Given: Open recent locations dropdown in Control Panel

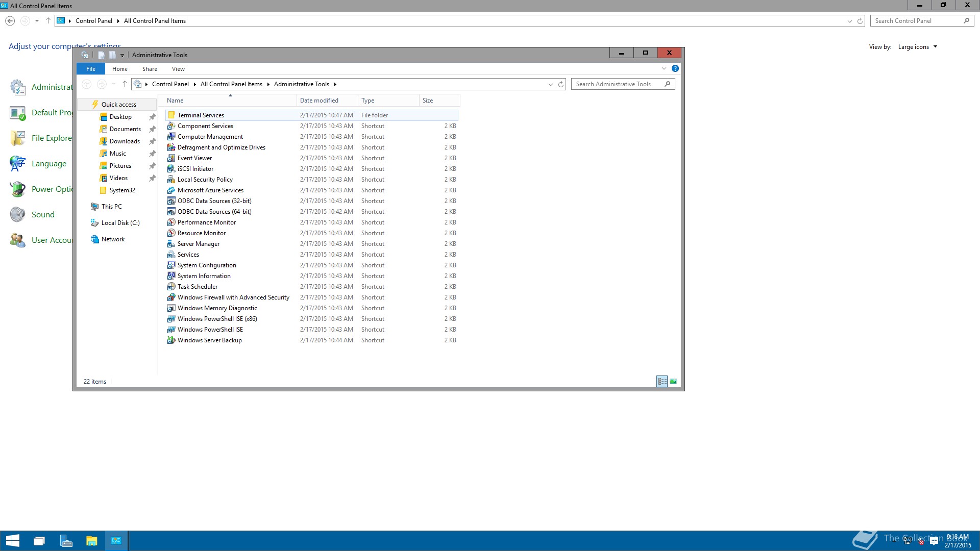Looking at the screenshot, I should pyautogui.click(x=37, y=21).
